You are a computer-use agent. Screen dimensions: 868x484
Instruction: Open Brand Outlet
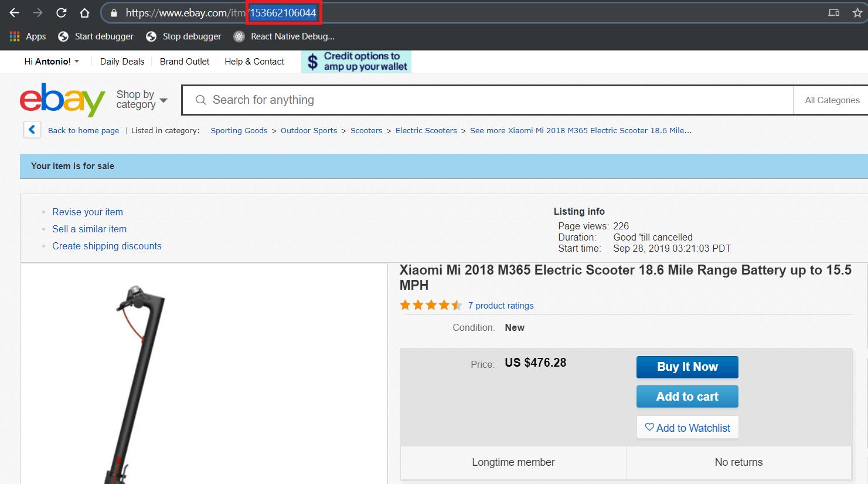point(185,62)
